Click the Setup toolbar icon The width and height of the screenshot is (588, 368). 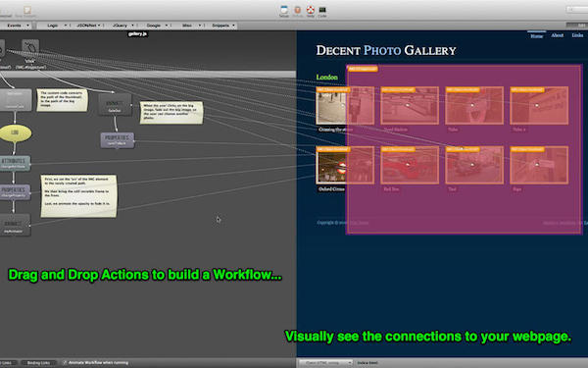284,10
